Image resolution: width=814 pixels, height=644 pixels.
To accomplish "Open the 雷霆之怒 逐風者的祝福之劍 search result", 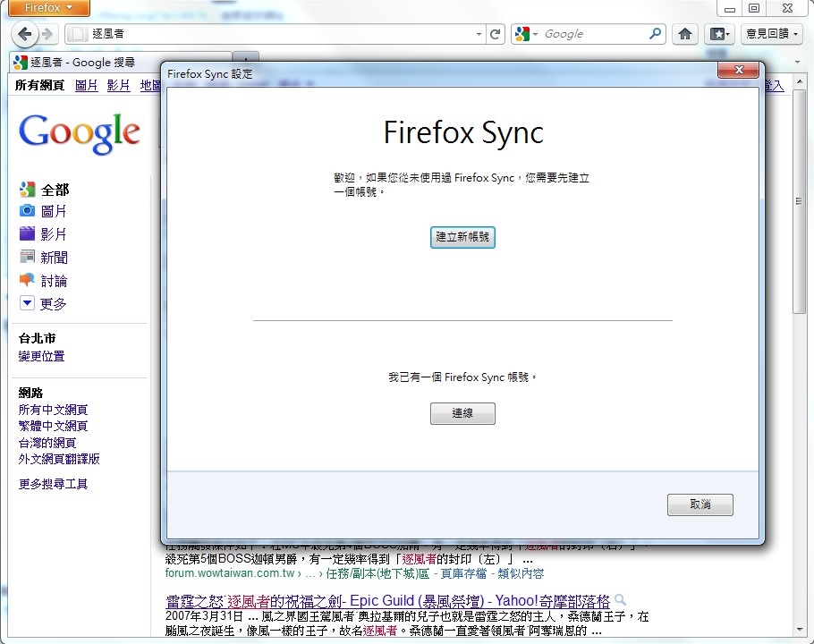I will click(387, 601).
